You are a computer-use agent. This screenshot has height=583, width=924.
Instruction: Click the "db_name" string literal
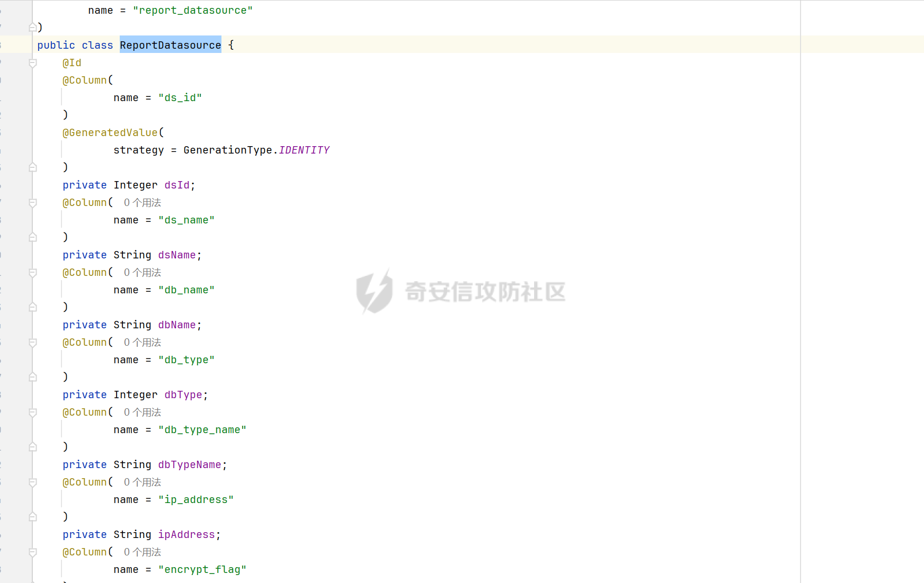[186, 290]
